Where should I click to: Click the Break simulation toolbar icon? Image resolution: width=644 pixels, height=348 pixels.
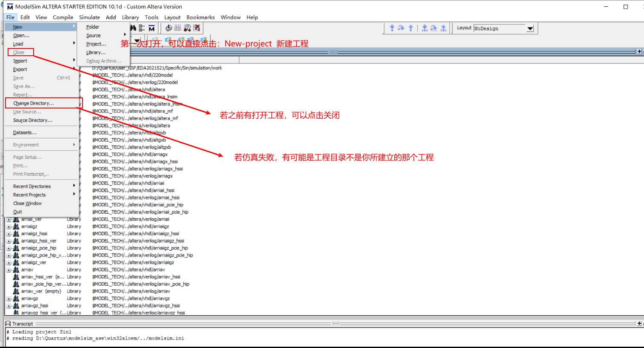(x=197, y=28)
